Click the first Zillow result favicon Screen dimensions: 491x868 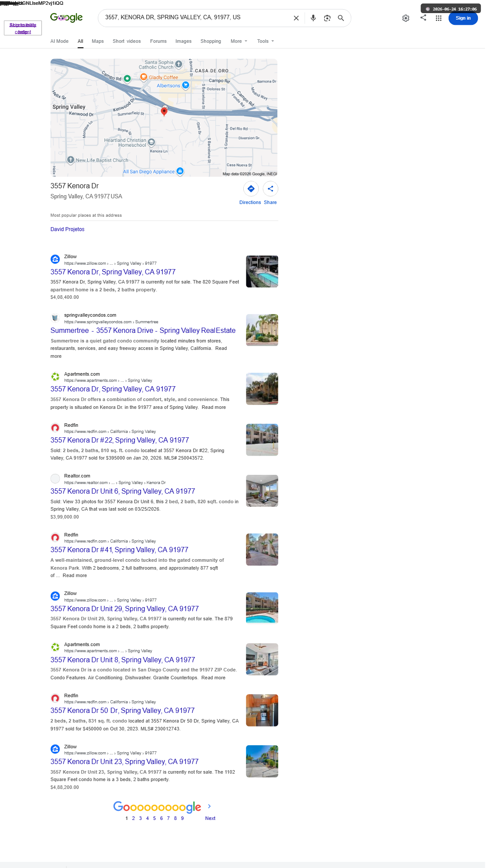coord(55,259)
